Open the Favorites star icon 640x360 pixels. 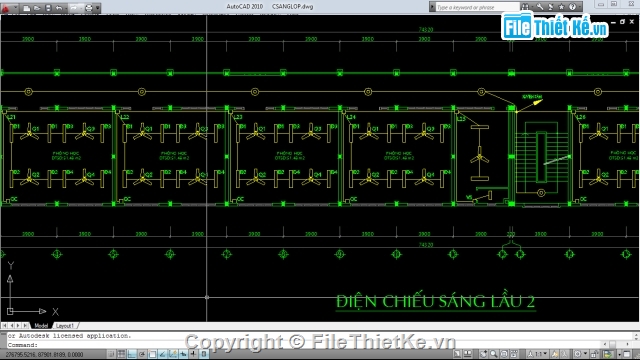pyautogui.click(x=562, y=7)
